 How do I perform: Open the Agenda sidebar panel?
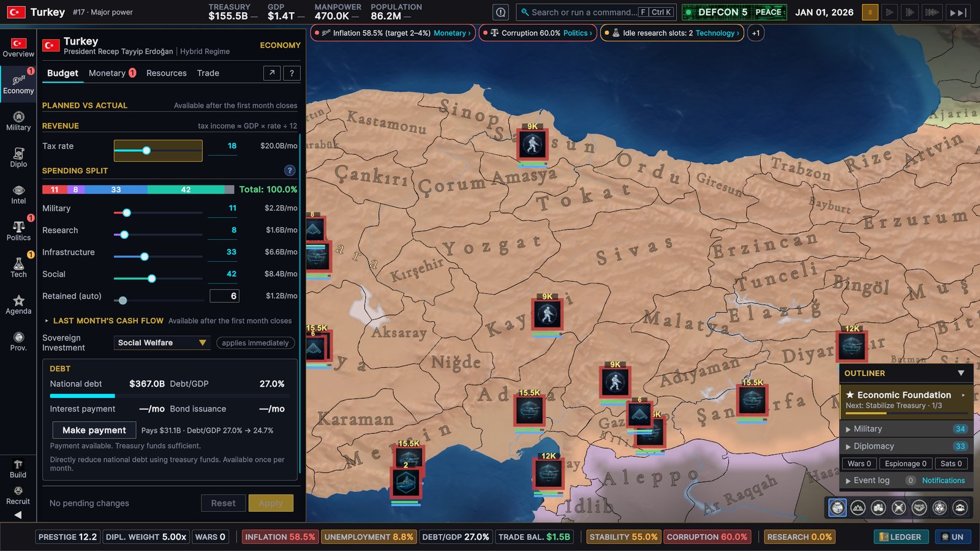pos(18,304)
